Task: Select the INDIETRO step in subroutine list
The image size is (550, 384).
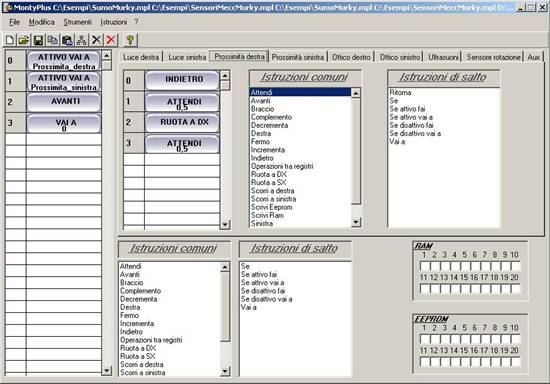Action: click(182, 80)
